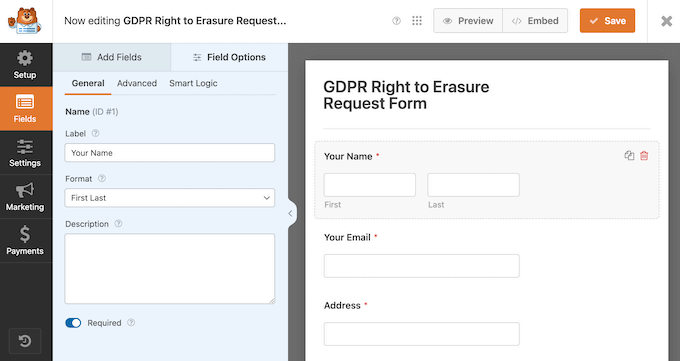Click the Embed button
680x361 pixels.
coord(535,20)
